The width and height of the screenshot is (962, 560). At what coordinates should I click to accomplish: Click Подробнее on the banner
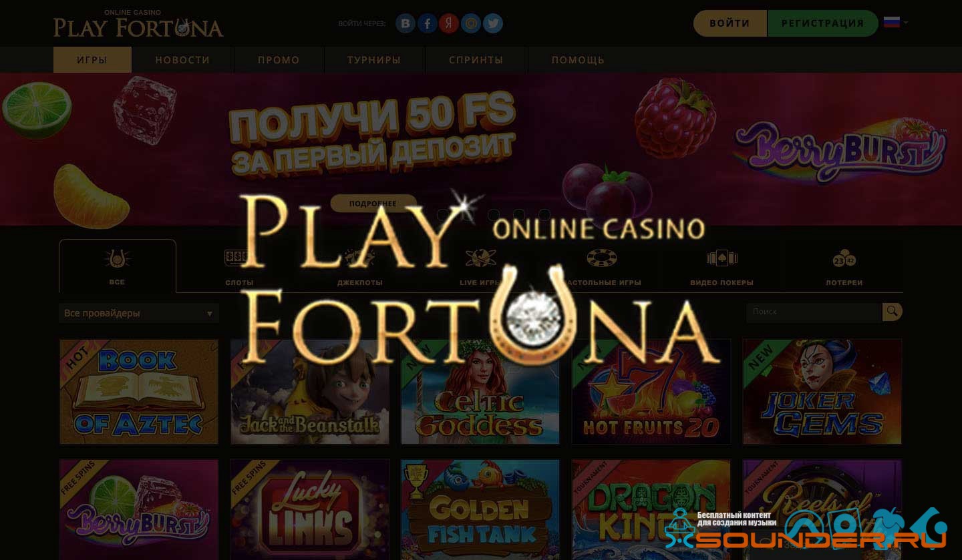373,203
